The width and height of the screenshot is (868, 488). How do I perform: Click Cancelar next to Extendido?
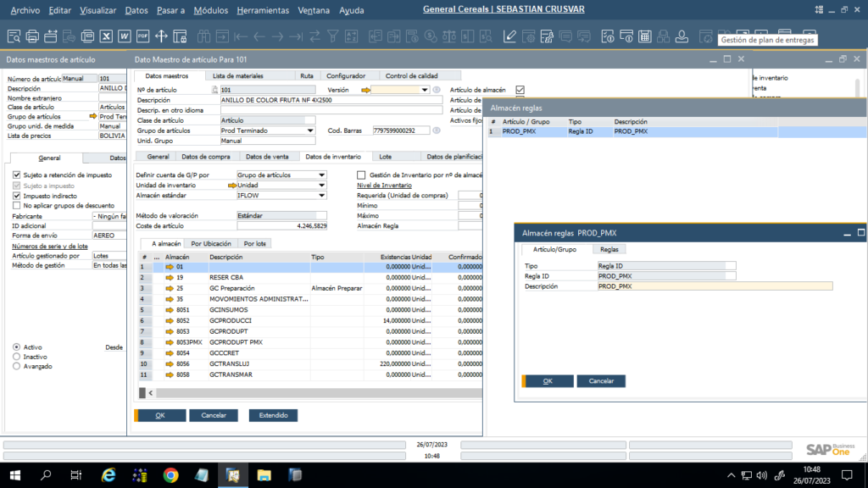click(x=214, y=415)
